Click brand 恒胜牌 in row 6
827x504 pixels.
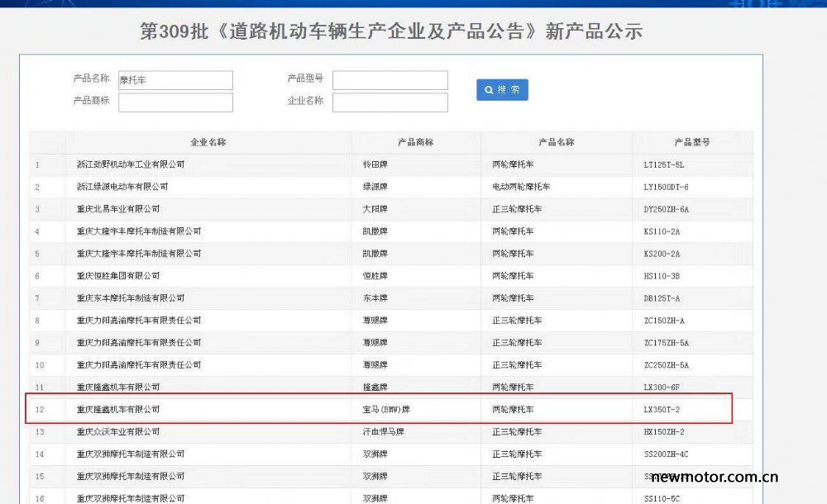click(x=375, y=276)
